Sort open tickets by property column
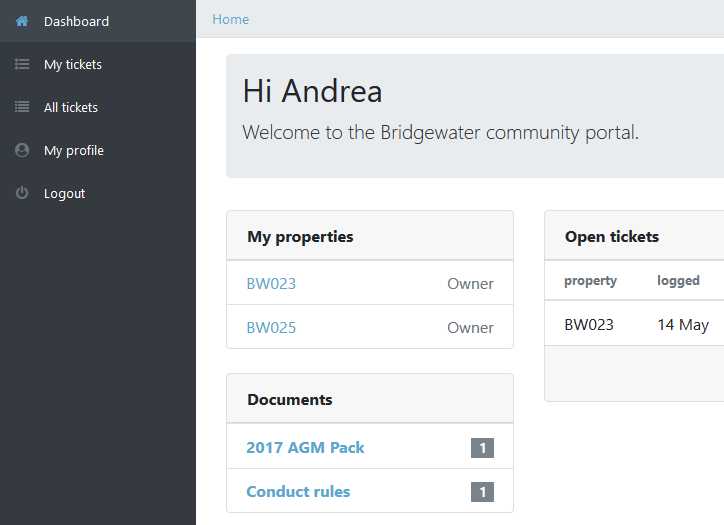 click(x=590, y=281)
